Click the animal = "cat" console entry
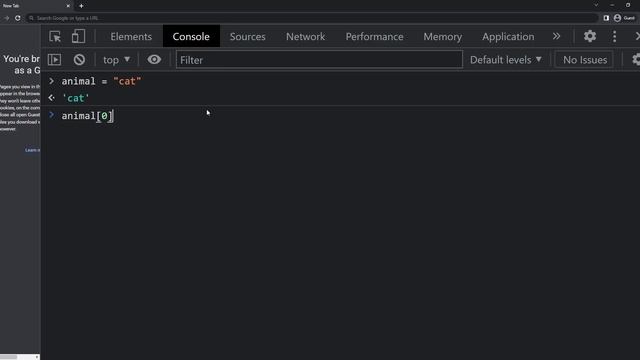The image size is (640, 360). click(101, 81)
